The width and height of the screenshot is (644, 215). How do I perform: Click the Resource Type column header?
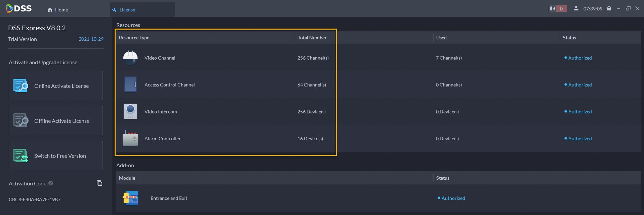pyautogui.click(x=134, y=38)
